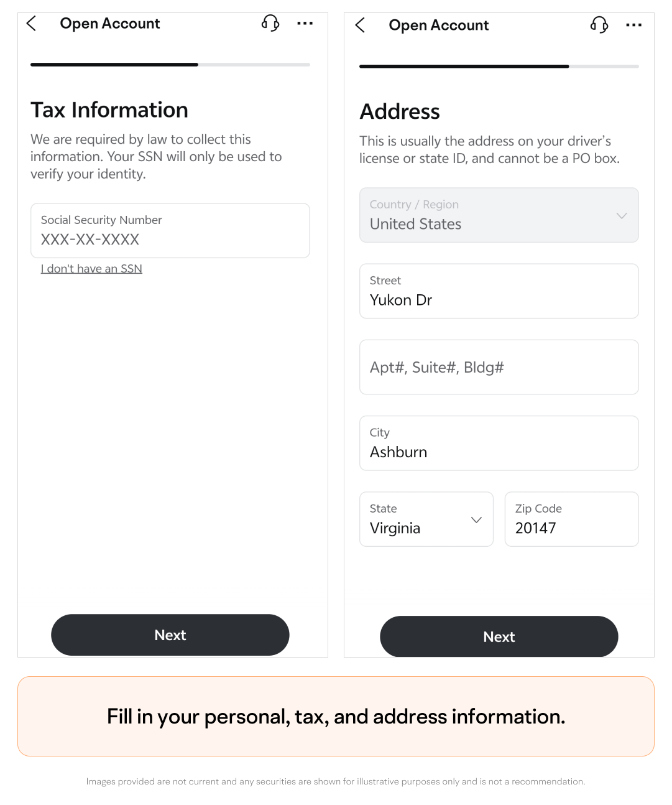Follow the I don't have an SSN link
This screenshot has width=672, height=805.
(91, 269)
